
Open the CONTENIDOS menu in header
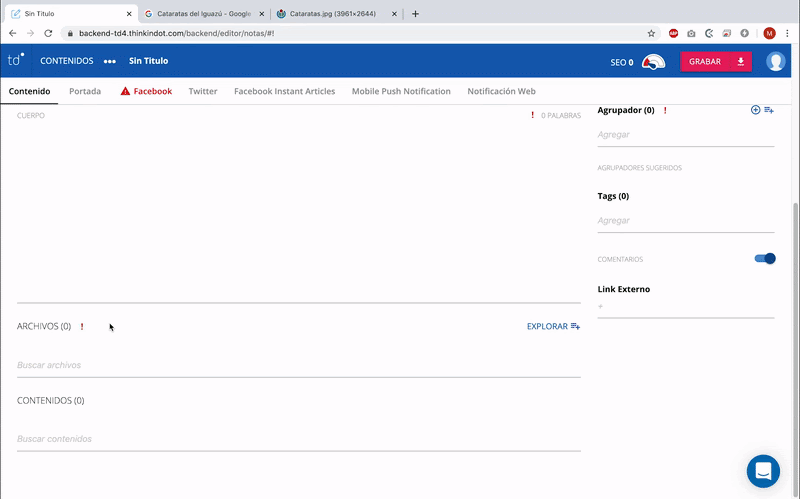(x=67, y=61)
